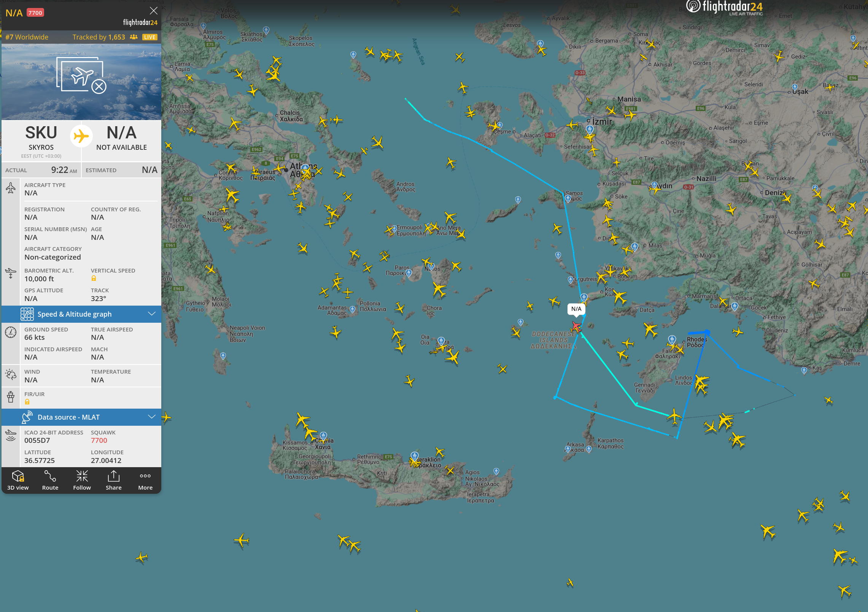Show the flight Route
This screenshot has height=612, width=868.
click(x=50, y=480)
